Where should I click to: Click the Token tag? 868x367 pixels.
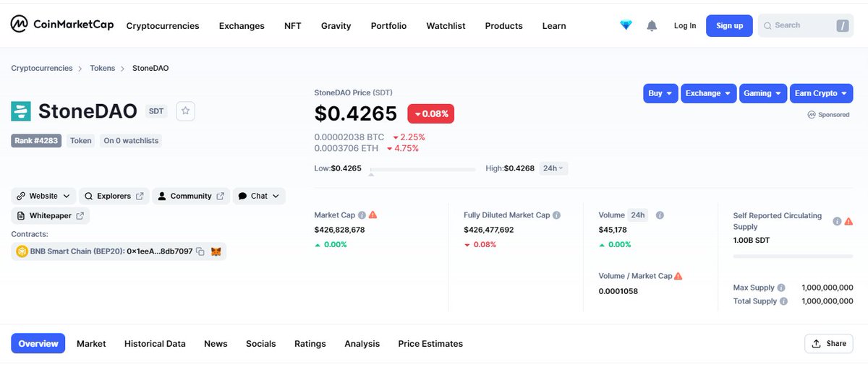(80, 141)
